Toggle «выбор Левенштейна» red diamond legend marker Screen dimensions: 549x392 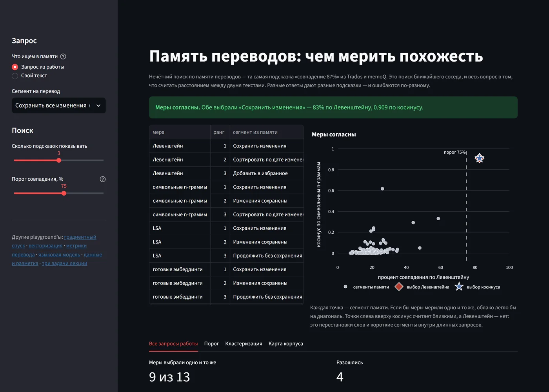pyautogui.click(x=399, y=287)
